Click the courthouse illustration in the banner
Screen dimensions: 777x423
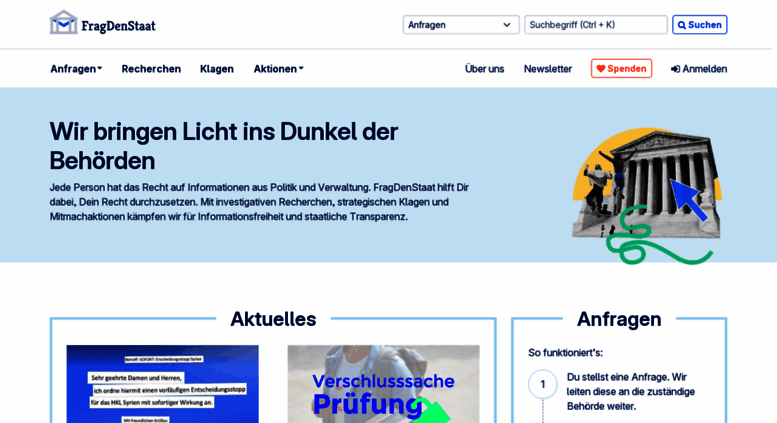click(647, 196)
